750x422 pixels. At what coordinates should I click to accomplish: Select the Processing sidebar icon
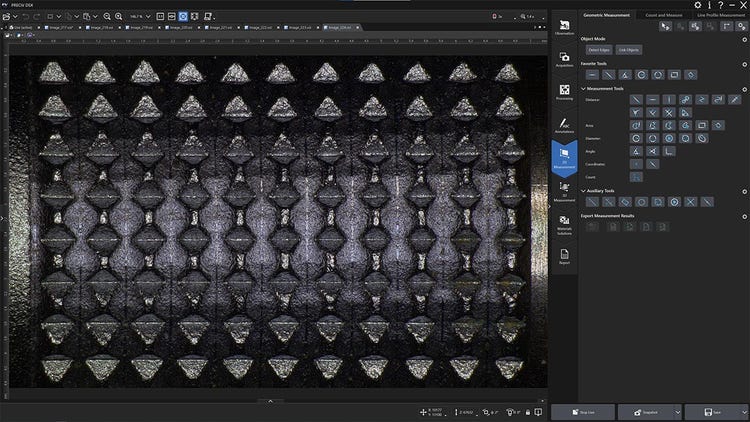(x=564, y=93)
